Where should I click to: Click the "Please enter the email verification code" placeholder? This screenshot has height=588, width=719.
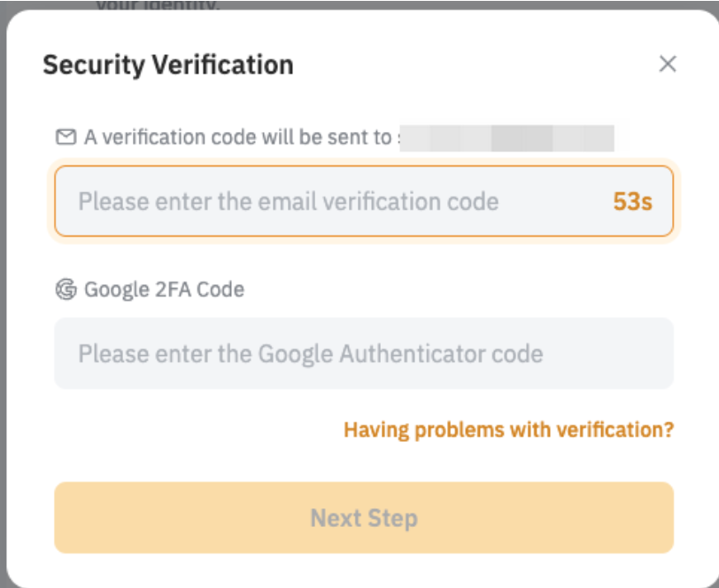pos(288,202)
